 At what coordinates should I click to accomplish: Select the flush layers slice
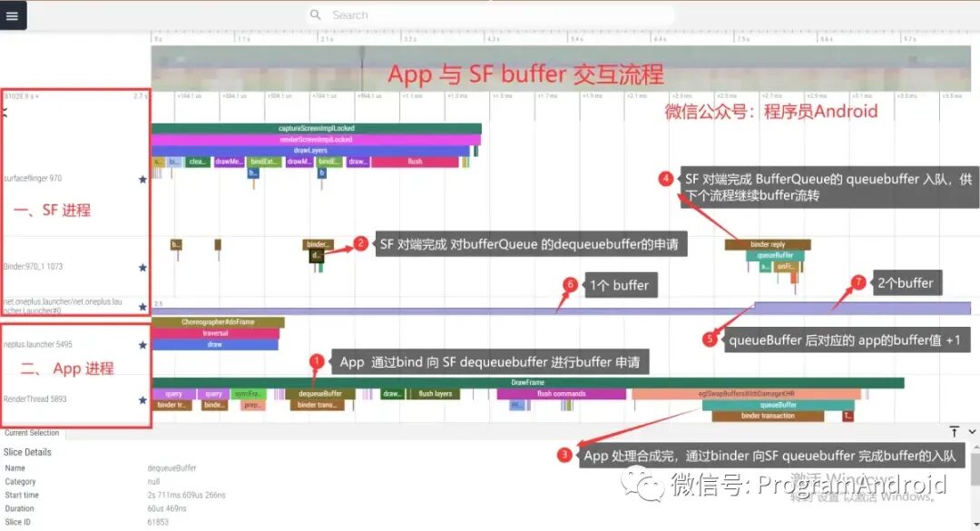click(x=436, y=394)
